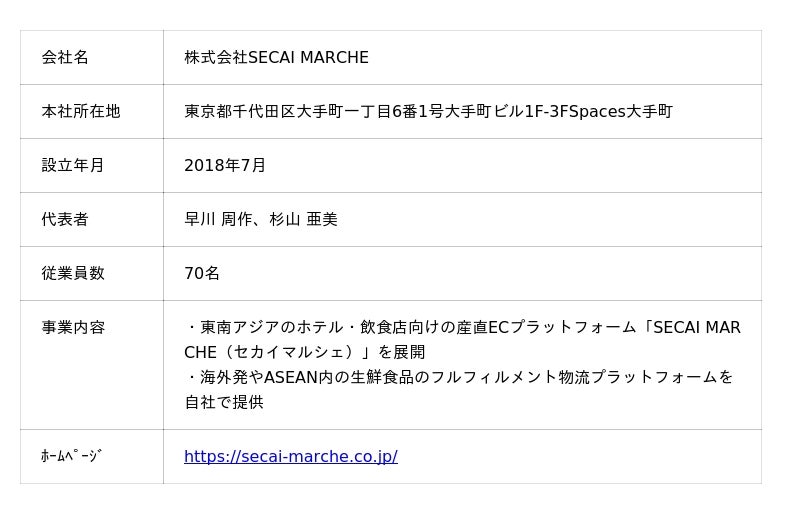Click the ECプラットフォーム text in business description

[560, 328]
